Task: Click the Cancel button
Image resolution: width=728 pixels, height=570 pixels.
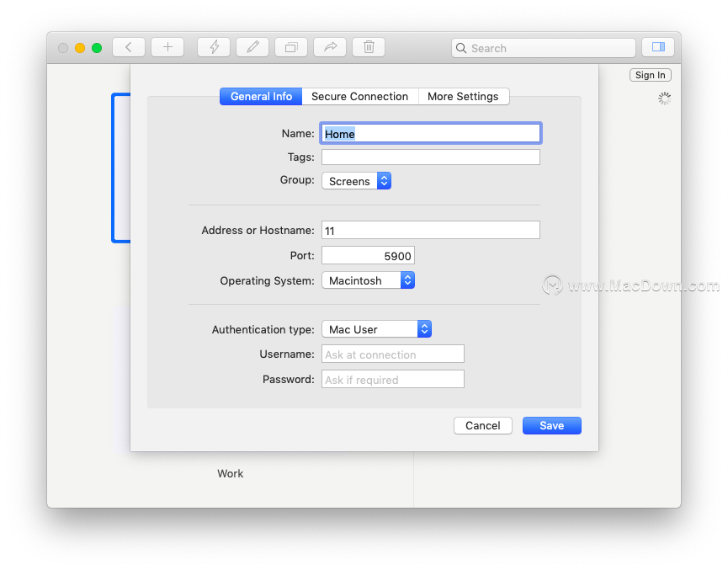Action: tap(483, 426)
